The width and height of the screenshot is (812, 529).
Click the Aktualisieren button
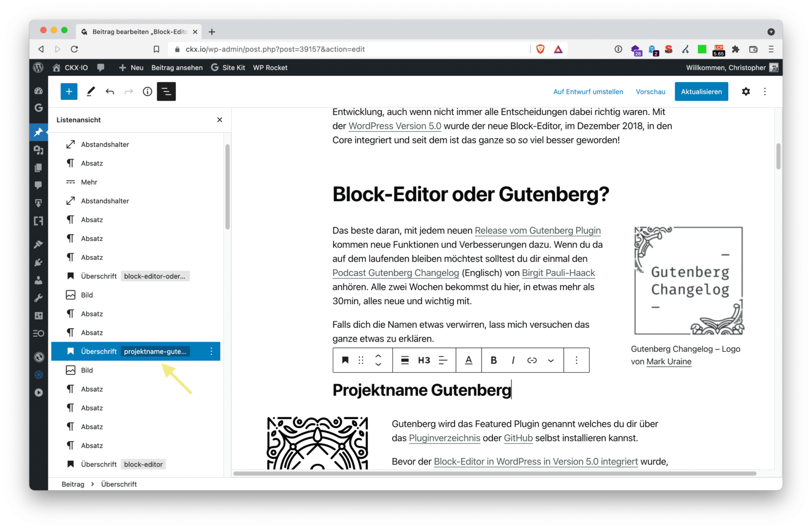[701, 92]
